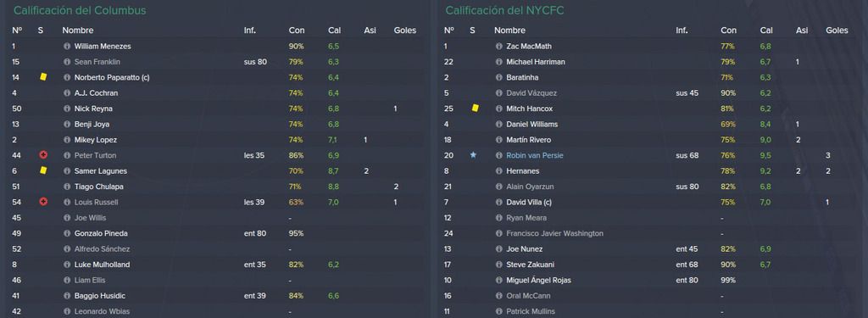Select the Martín Rivero row name
The width and height of the screenshot is (868, 318).
pyautogui.click(x=528, y=140)
